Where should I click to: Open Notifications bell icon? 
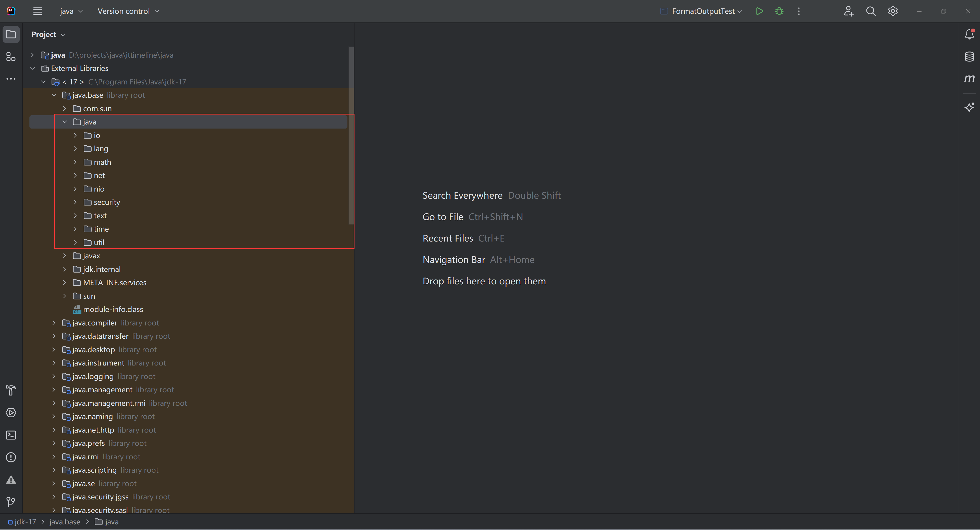(x=969, y=34)
